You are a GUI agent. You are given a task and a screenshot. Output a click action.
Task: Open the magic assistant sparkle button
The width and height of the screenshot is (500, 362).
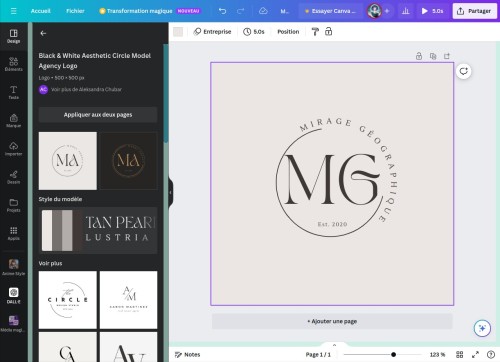pos(482,328)
